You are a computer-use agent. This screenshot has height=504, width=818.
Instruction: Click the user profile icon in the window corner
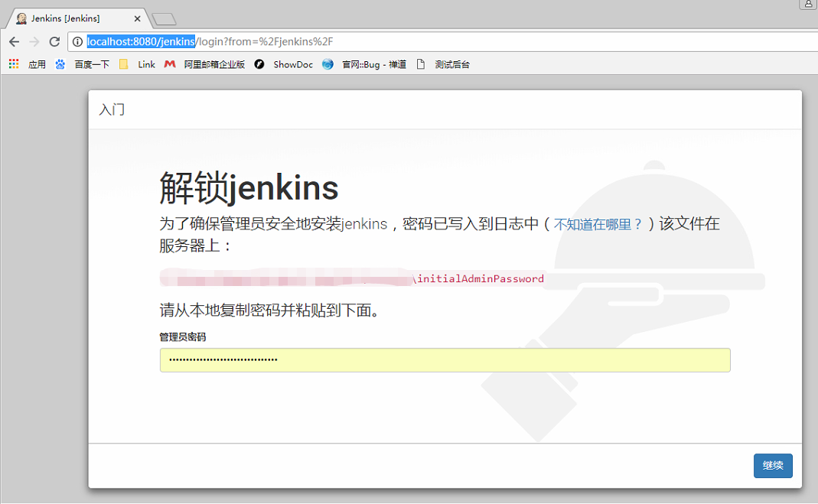click(x=808, y=4)
